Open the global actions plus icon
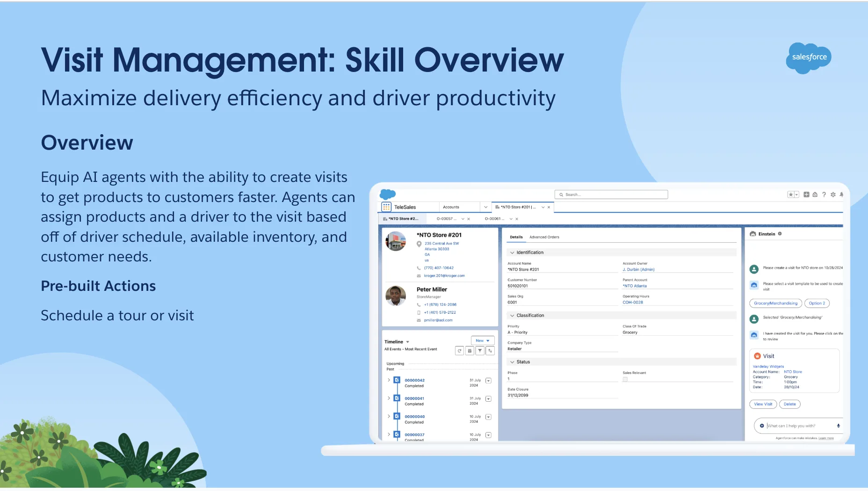The image size is (868, 491). pos(806,195)
